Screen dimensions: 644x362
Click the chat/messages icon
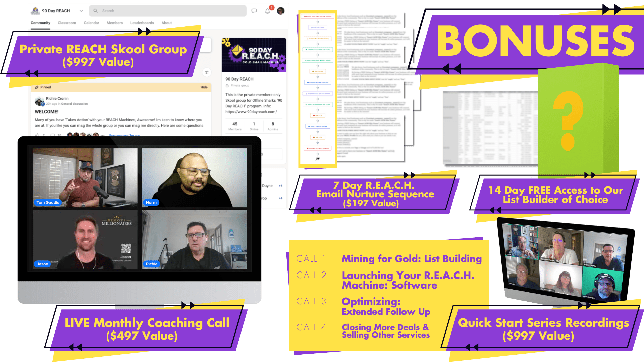(254, 11)
